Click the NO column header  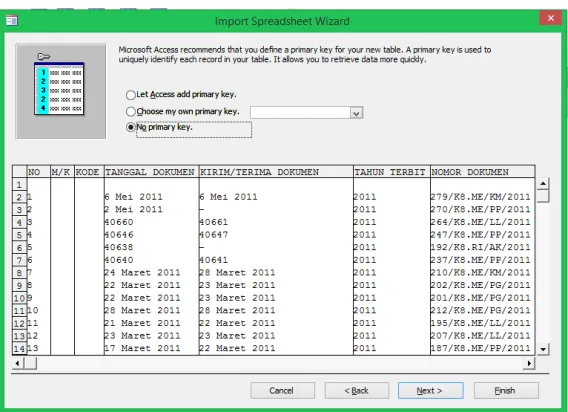[x=39, y=172]
